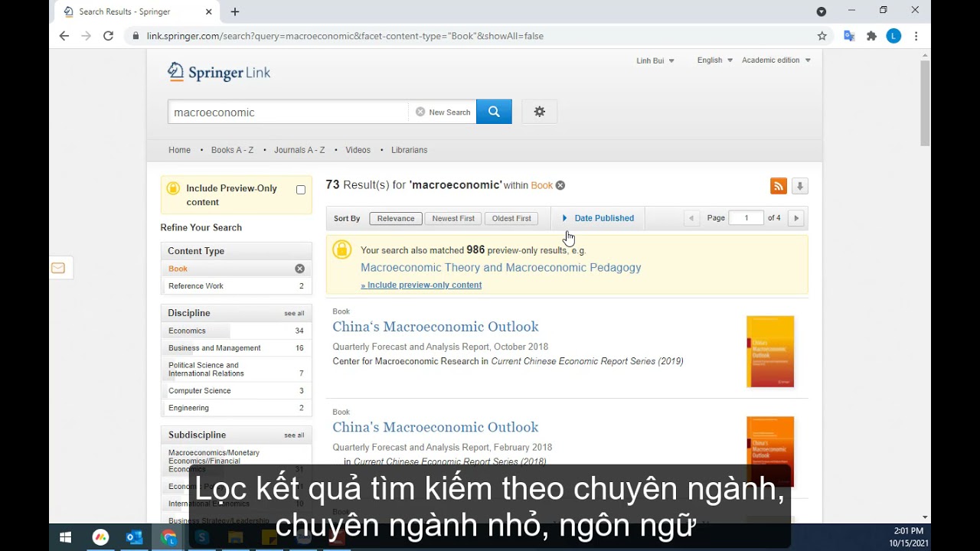Clear the query with New Search
This screenshot has height=551, width=980.
443,112
